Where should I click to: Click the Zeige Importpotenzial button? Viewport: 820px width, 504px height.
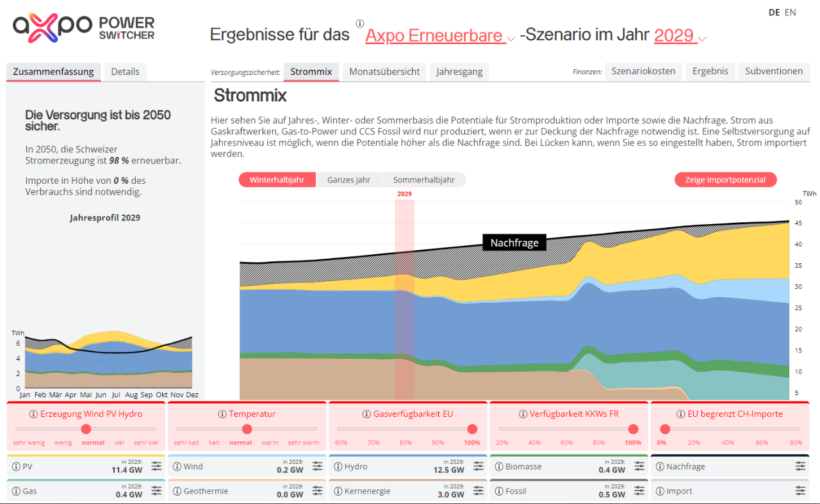pyautogui.click(x=725, y=180)
